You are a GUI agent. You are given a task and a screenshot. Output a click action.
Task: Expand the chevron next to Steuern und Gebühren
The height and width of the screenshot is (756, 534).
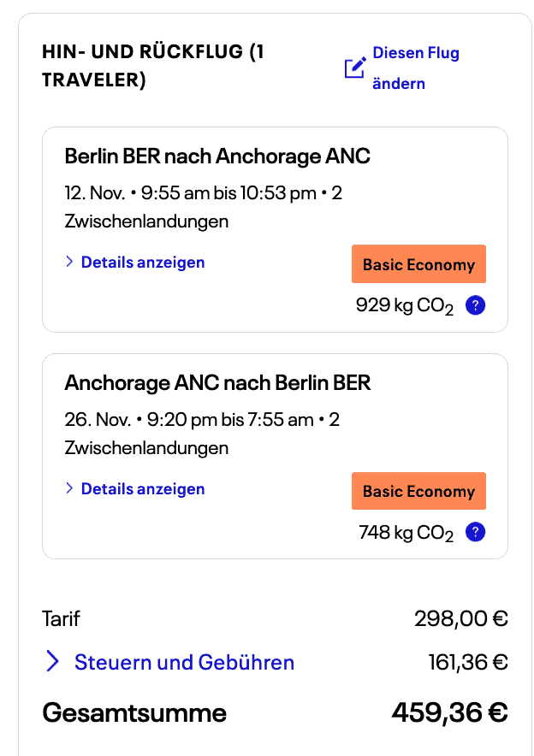[x=53, y=662]
